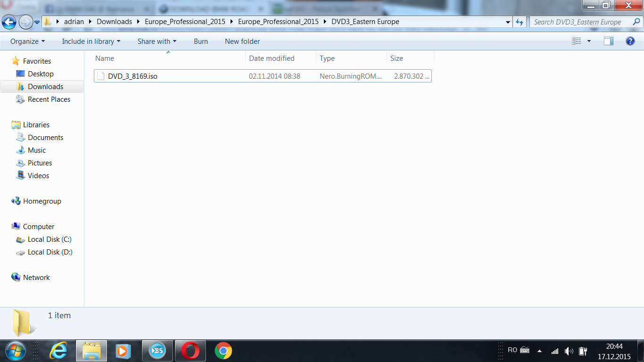Open Google Chrome from the taskbar
The image size is (644, 362).
pos(223,351)
